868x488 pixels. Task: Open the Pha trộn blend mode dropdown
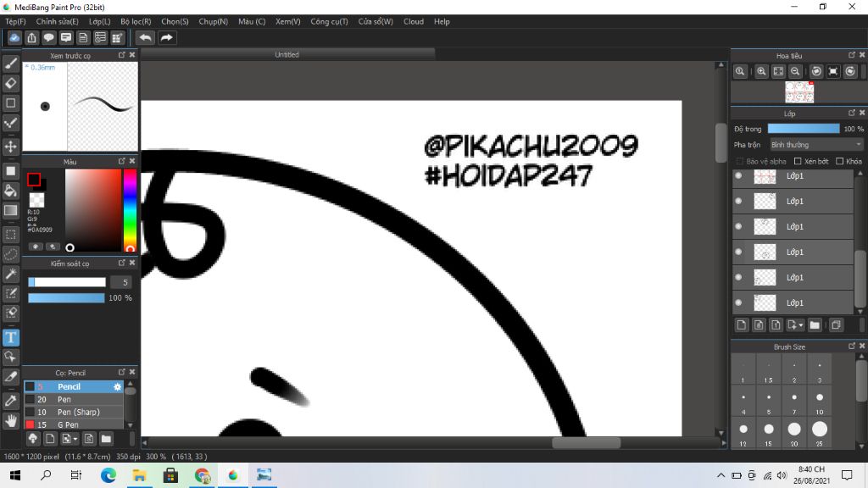816,144
